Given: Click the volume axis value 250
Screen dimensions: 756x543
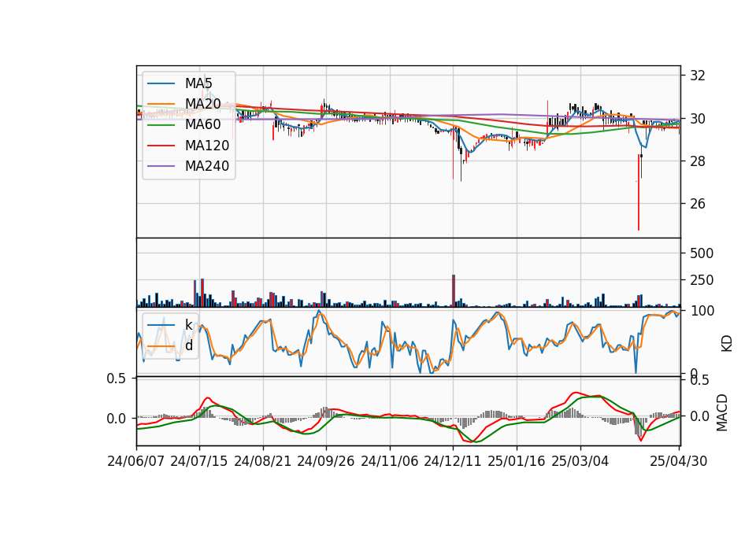Looking at the screenshot, I should (702, 280).
